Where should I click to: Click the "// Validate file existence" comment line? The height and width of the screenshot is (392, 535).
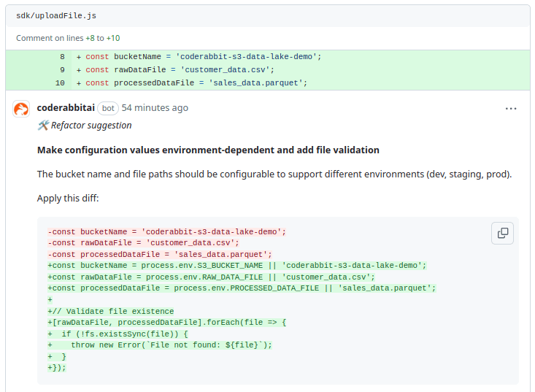[x=111, y=311]
